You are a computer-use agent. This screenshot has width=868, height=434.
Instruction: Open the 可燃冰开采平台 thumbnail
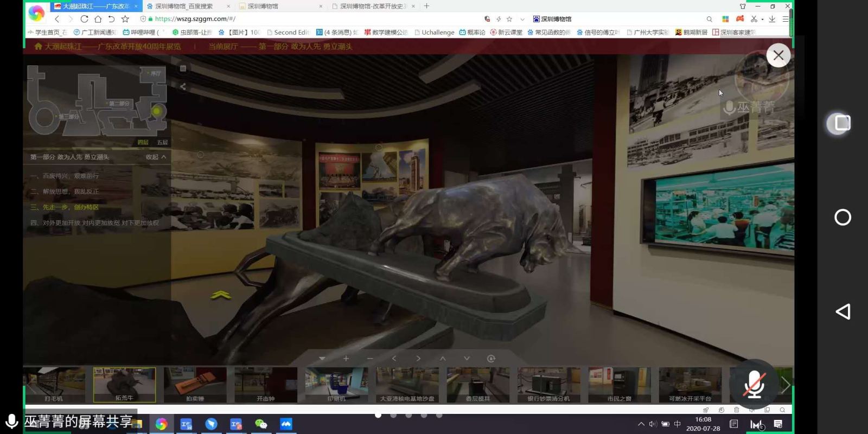690,385
